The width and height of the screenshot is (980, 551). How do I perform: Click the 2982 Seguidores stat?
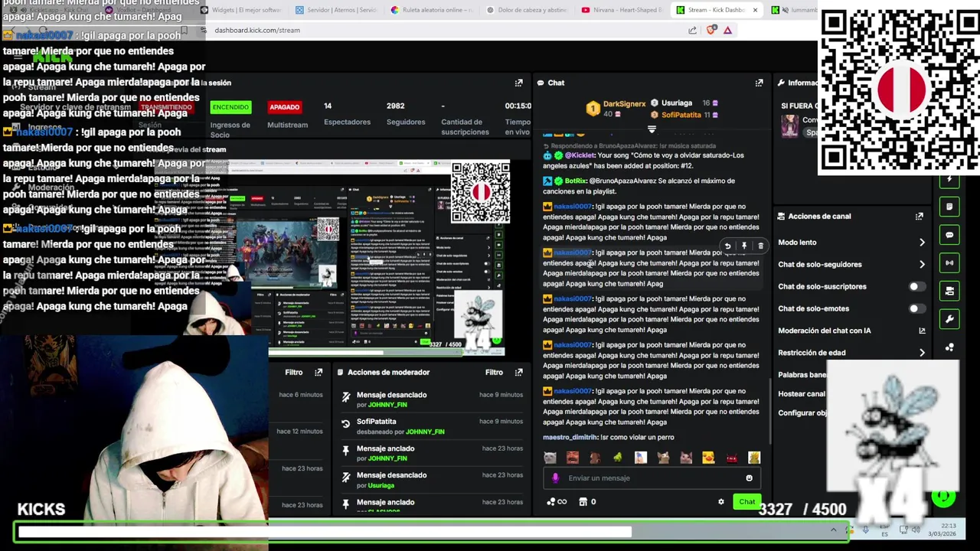[405, 114]
